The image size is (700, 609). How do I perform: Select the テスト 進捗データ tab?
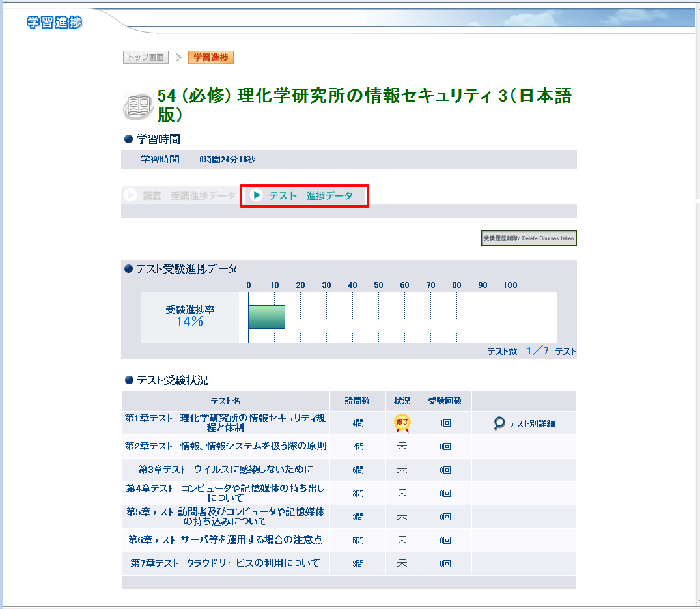click(305, 195)
